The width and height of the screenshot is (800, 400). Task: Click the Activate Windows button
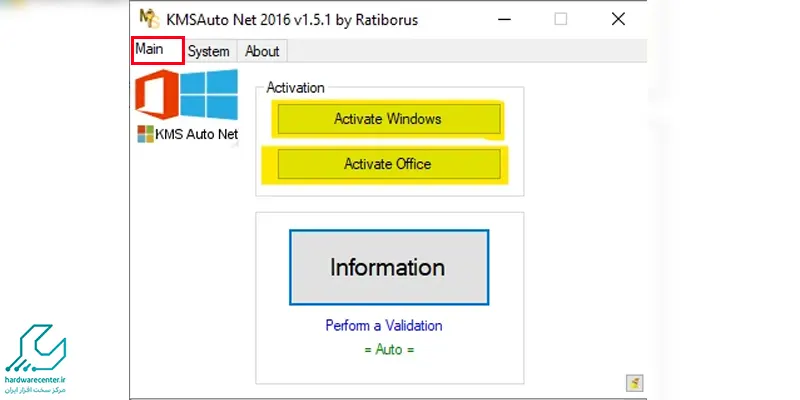388,119
